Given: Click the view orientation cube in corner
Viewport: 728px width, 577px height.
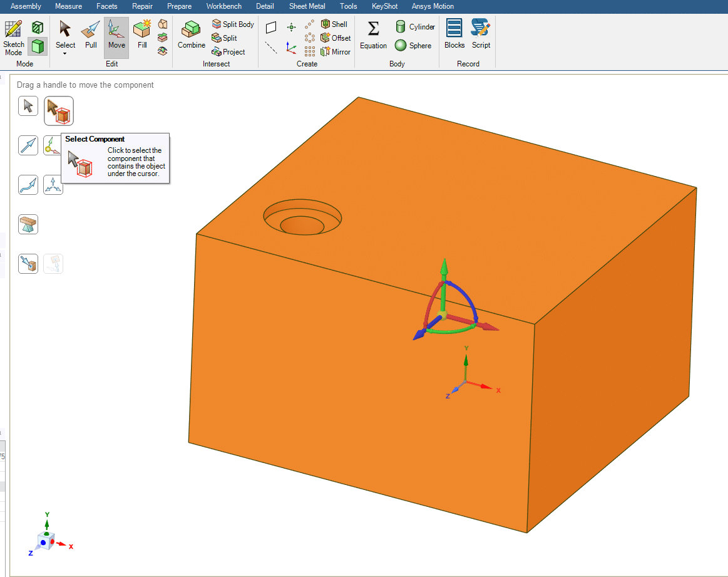Looking at the screenshot, I should coord(46,540).
